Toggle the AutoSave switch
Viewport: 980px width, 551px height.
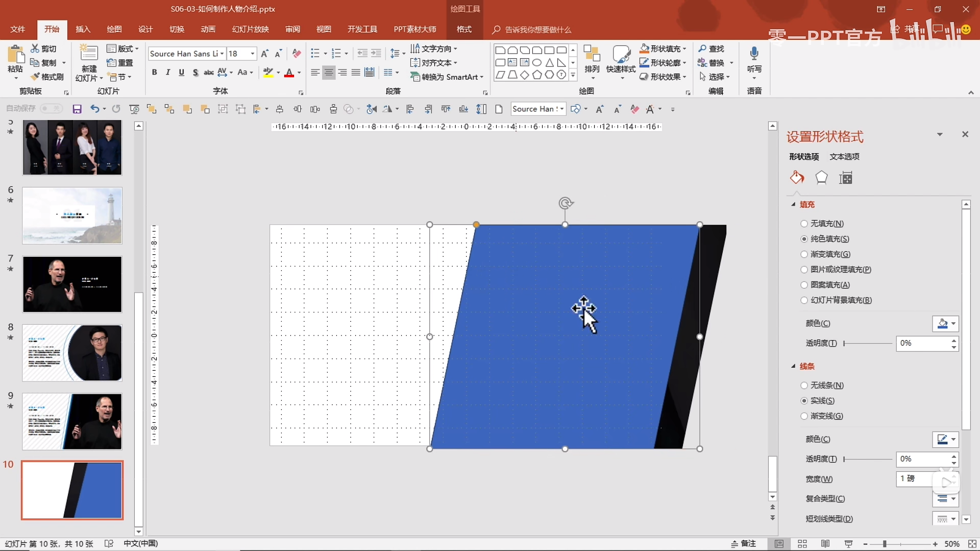(51, 108)
